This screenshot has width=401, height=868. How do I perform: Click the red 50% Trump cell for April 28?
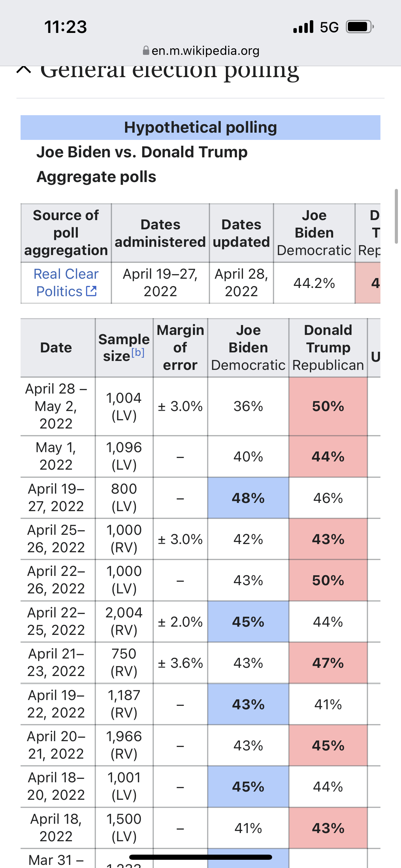coord(328,406)
